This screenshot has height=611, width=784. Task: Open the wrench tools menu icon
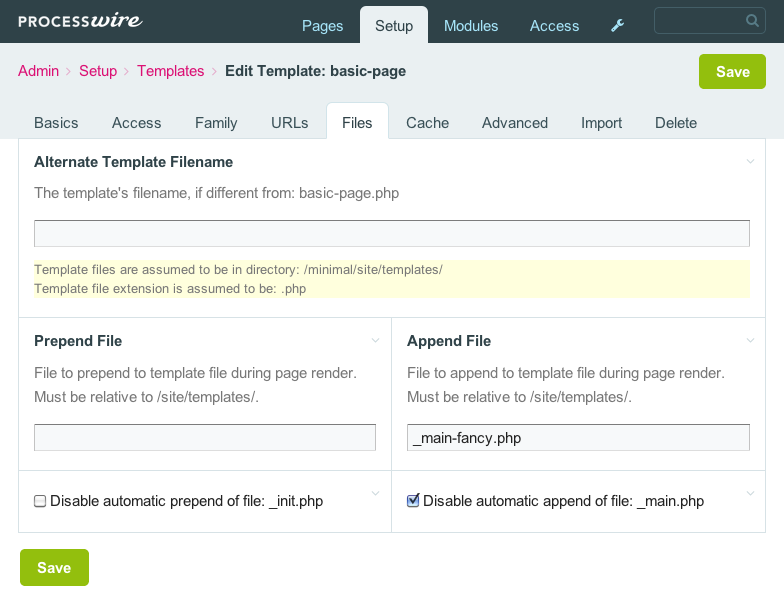[618, 26]
